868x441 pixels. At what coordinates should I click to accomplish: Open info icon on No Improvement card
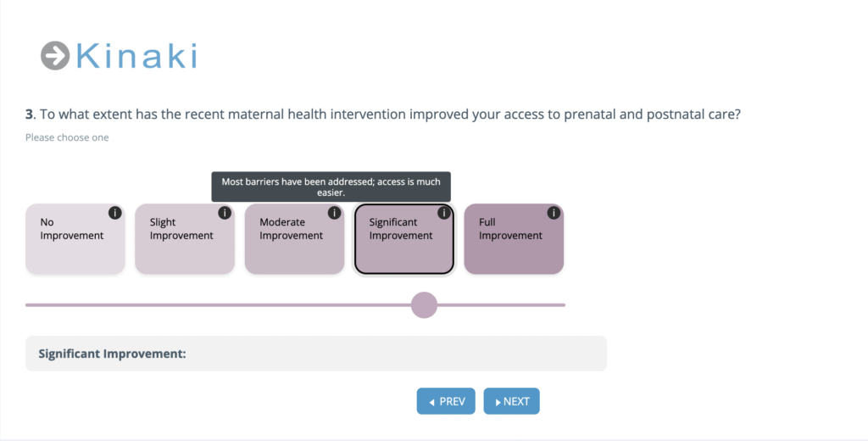pos(114,213)
